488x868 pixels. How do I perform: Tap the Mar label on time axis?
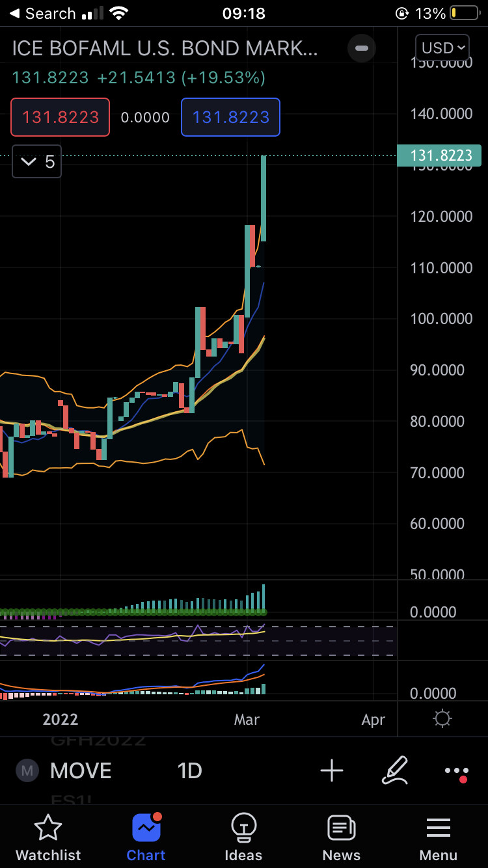point(247,719)
